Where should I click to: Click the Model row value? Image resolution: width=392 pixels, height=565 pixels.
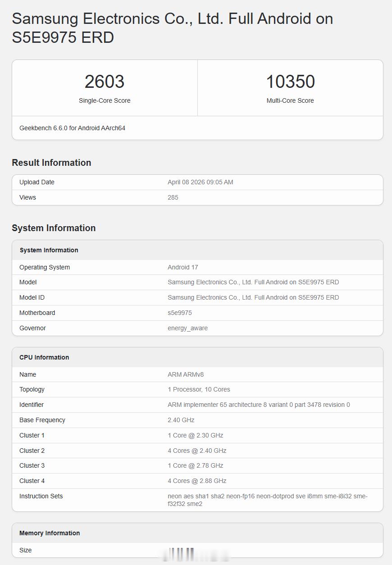[x=252, y=282]
